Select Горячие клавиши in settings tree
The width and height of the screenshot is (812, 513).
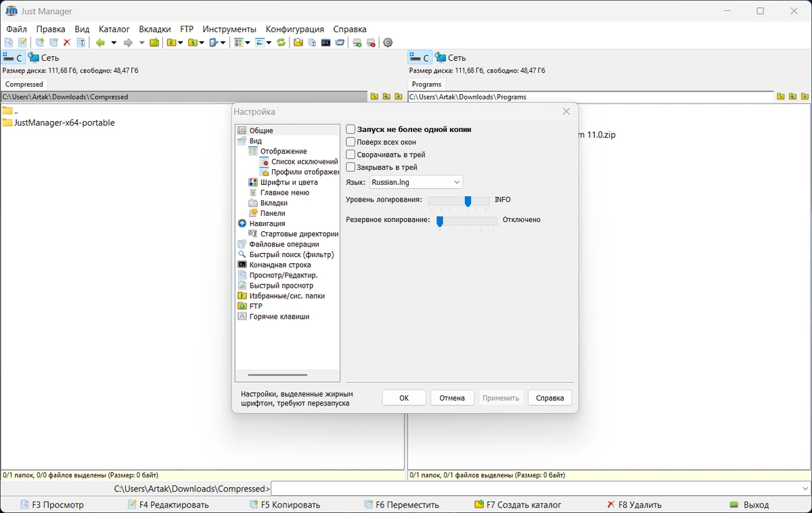(x=279, y=317)
